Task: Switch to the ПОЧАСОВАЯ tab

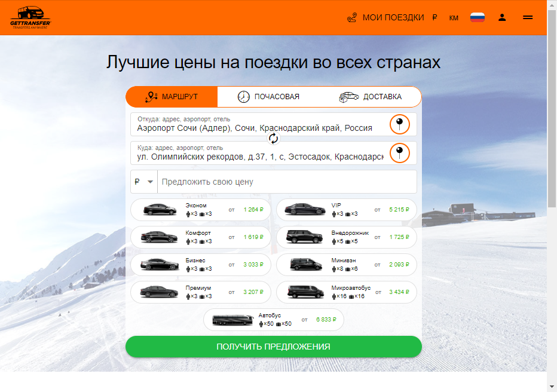Action: 268,97
